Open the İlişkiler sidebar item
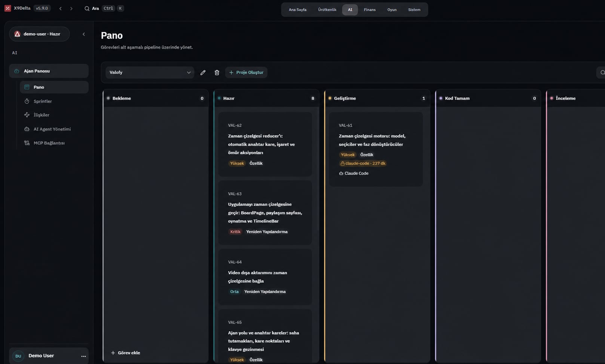The image size is (605, 364). point(54,115)
